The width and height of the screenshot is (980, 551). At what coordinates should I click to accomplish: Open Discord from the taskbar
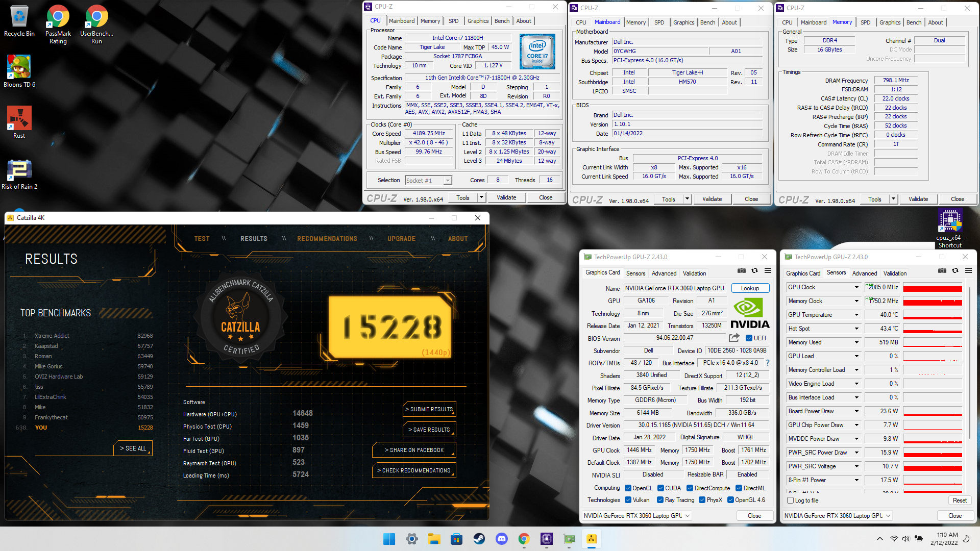[x=501, y=539]
